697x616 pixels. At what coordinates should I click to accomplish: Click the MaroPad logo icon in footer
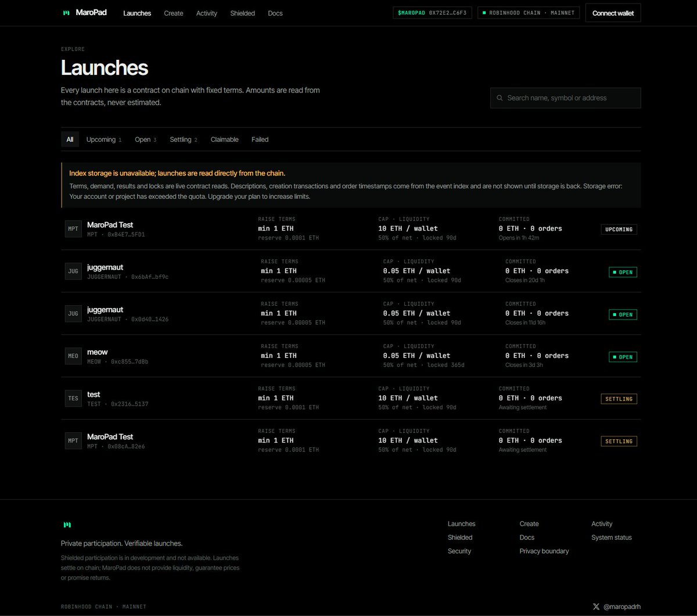click(x=67, y=525)
